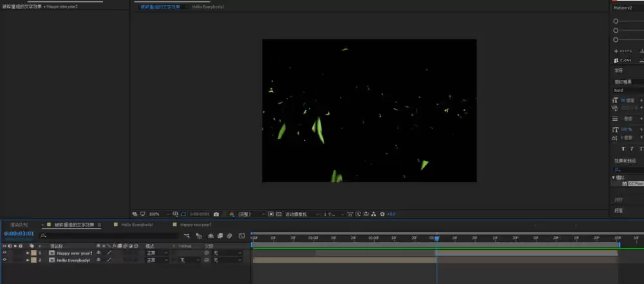Click the Motion v2 CLONE button
This screenshot has width=644, height=284.
pyautogui.click(x=623, y=61)
